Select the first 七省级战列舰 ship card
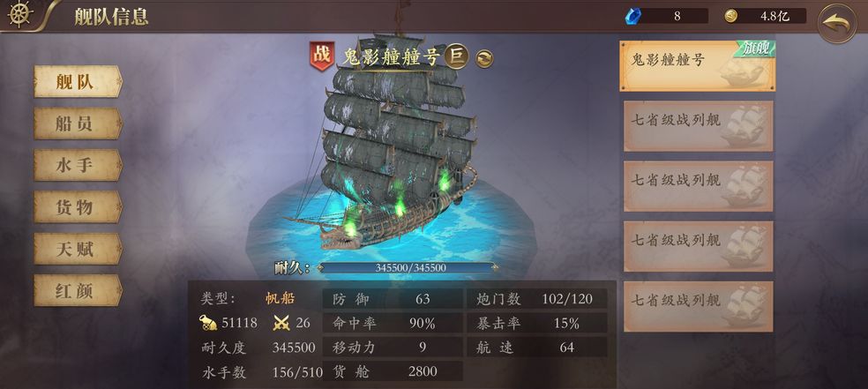Screen dimensions: 868x389 (x=699, y=126)
